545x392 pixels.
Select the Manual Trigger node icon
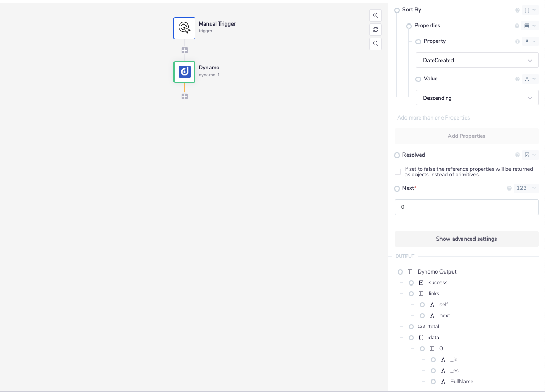pos(184,28)
